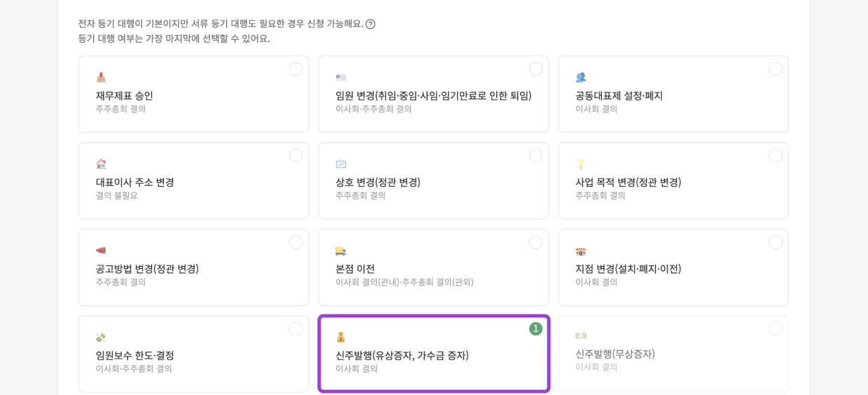The width and height of the screenshot is (868, 395).
Task: Click the 공동대표제 people icon
Action: point(580,77)
